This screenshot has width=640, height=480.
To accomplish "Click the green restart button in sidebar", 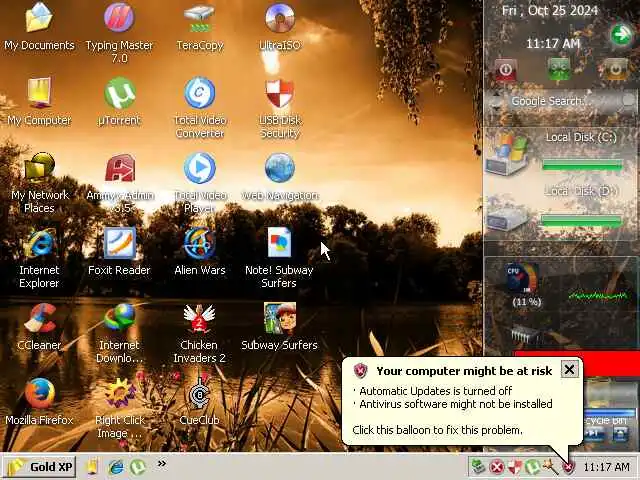I will click(x=559, y=69).
